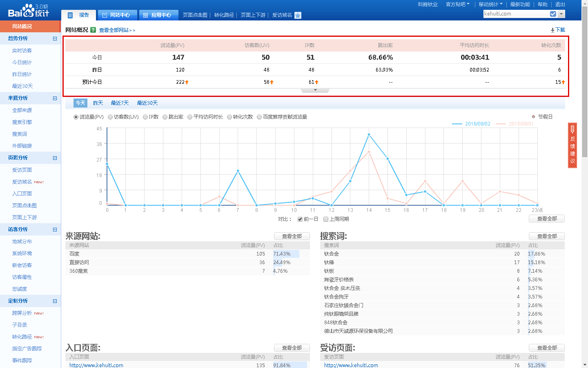The width and height of the screenshot is (588, 368).
Task: Click the http://www.kehuiti.com link under 入口页面
Action: click(x=96, y=365)
